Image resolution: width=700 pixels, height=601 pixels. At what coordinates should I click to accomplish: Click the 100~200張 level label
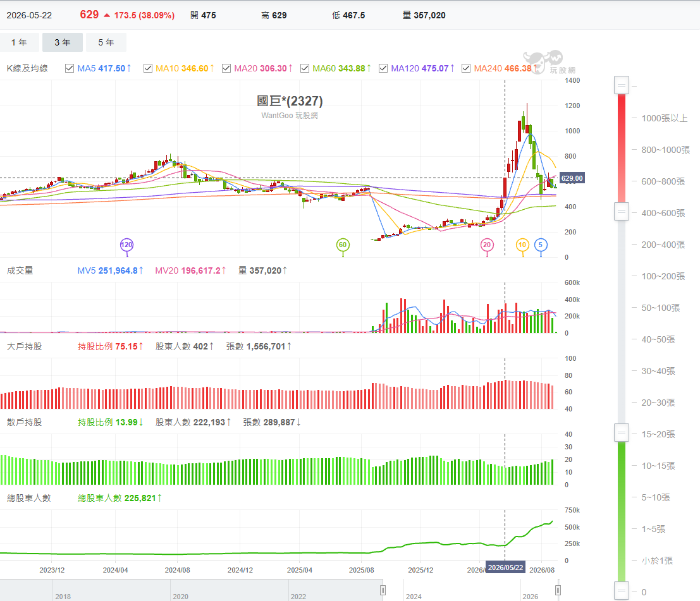pyautogui.click(x=663, y=276)
